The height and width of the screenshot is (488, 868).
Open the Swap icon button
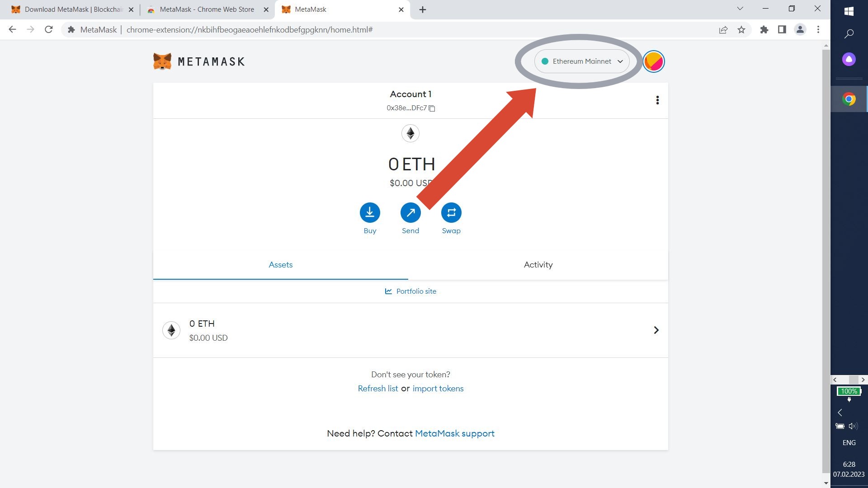coord(451,213)
